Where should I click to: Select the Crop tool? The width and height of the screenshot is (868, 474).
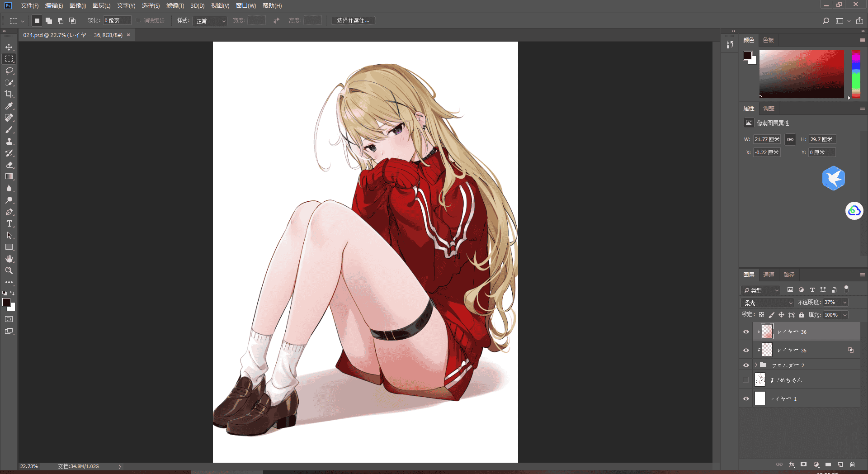9,94
